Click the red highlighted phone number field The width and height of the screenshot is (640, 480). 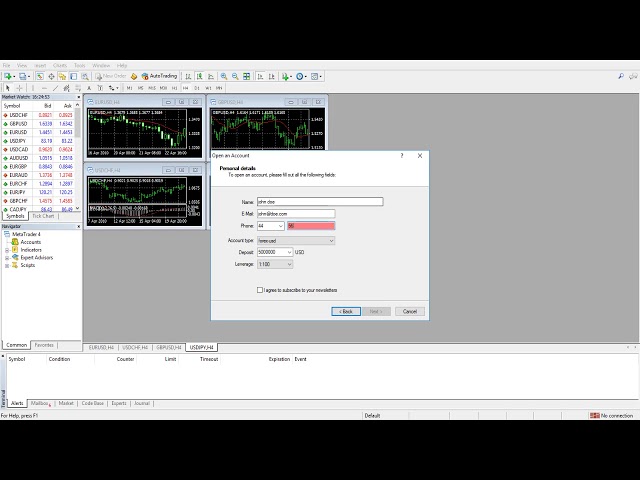coord(310,226)
